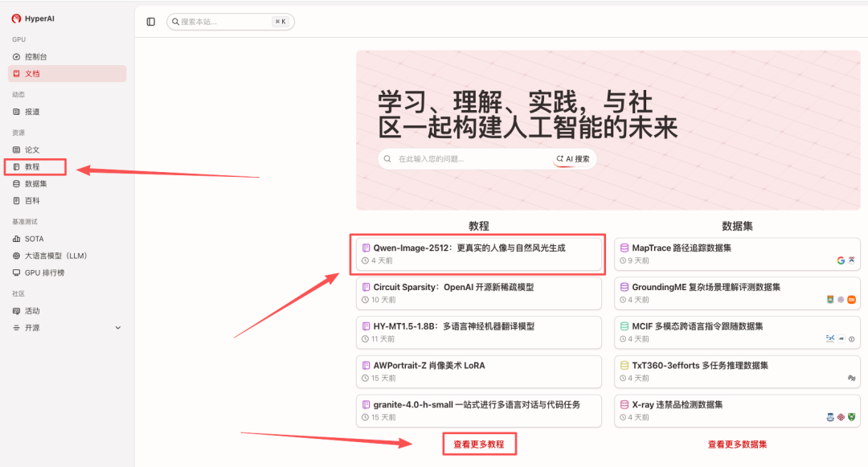This screenshot has width=868, height=467.
Task: Expand the 开源 section chevron
Action: click(x=117, y=327)
